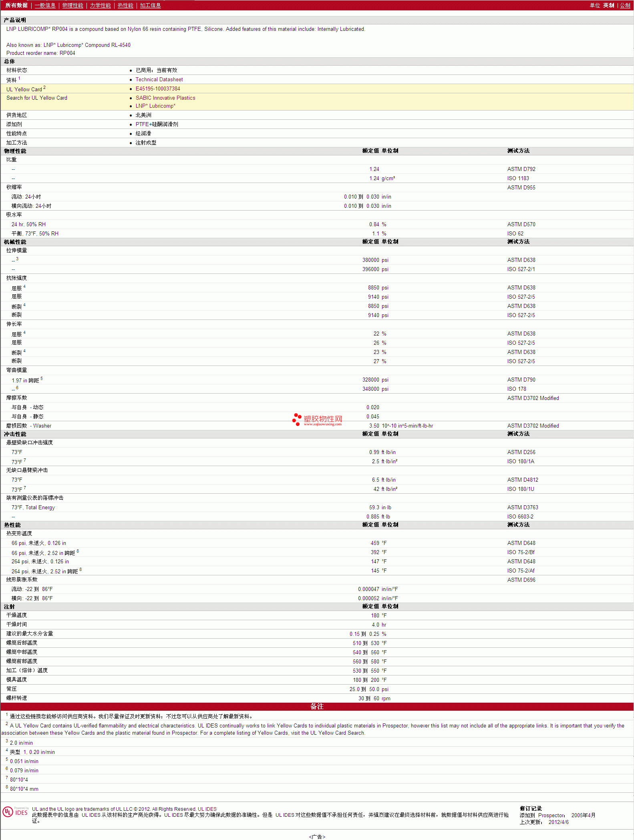The height and width of the screenshot is (840, 634).
Task: Click the ISO 75-2/Bf test method
Action: (x=521, y=553)
